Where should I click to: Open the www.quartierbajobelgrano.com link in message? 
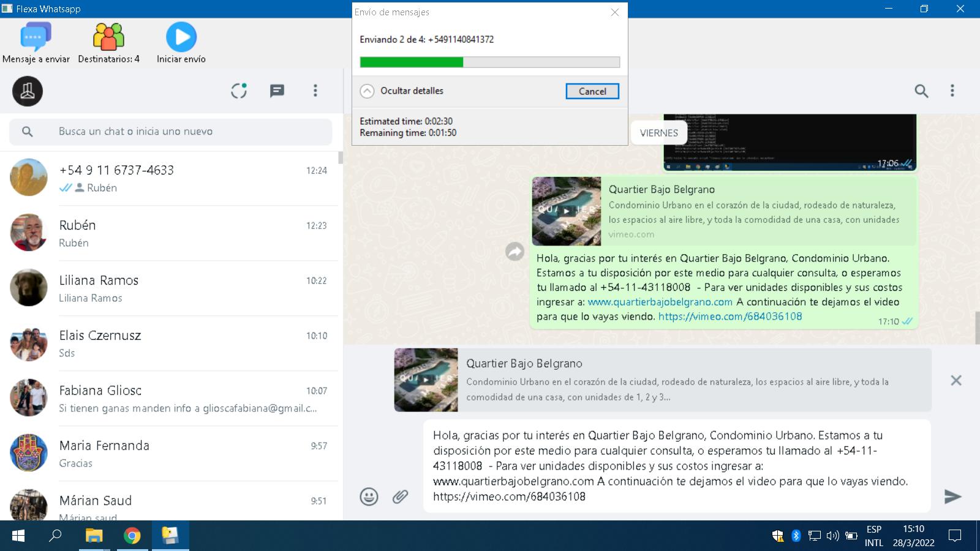[660, 302]
